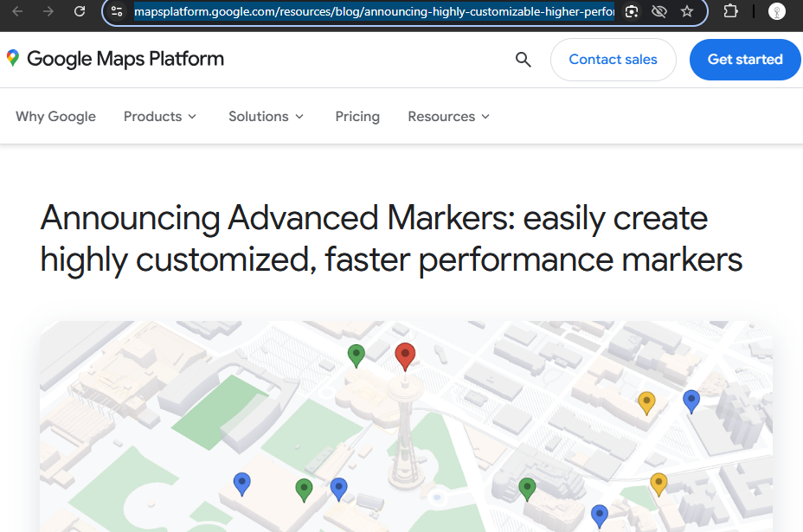This screenshot has width=803, height=532.
Task: View site information icon in address bar
Action: click(x=117, y=11)
